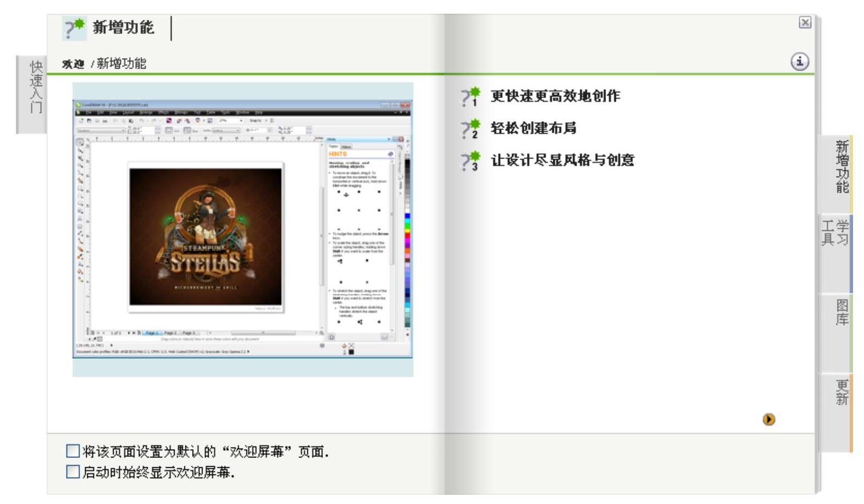Close the welcome screen window

(x=805, y=22)
